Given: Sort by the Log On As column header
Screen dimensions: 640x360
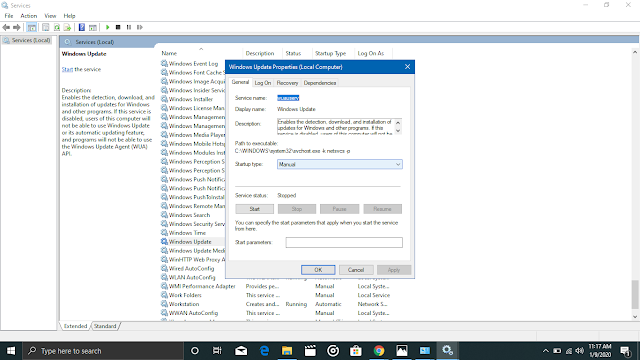Looking at the screenshot, I should (371, 53).
